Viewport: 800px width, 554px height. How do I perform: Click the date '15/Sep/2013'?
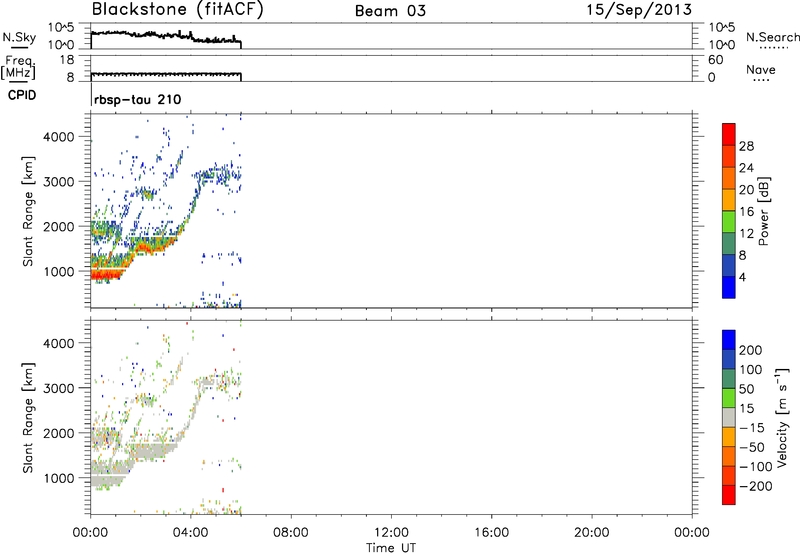pos(639,10)
